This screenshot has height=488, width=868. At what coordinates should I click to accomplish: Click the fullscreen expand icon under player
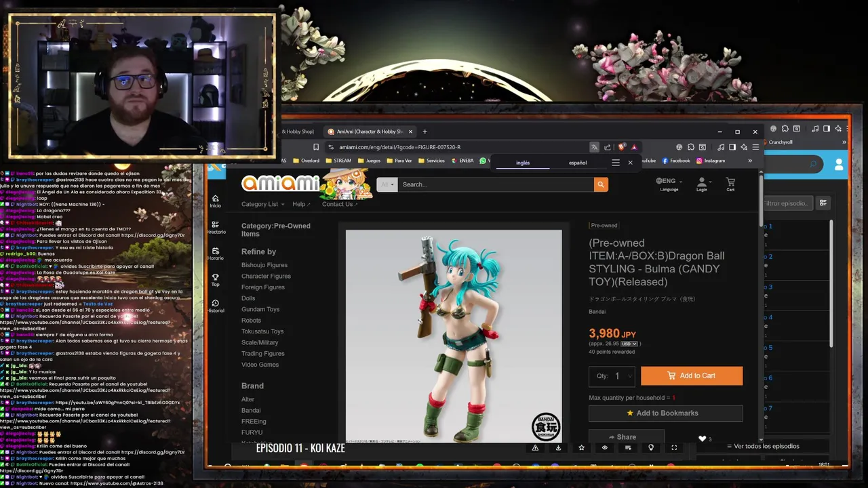click(x=674, y=447)
